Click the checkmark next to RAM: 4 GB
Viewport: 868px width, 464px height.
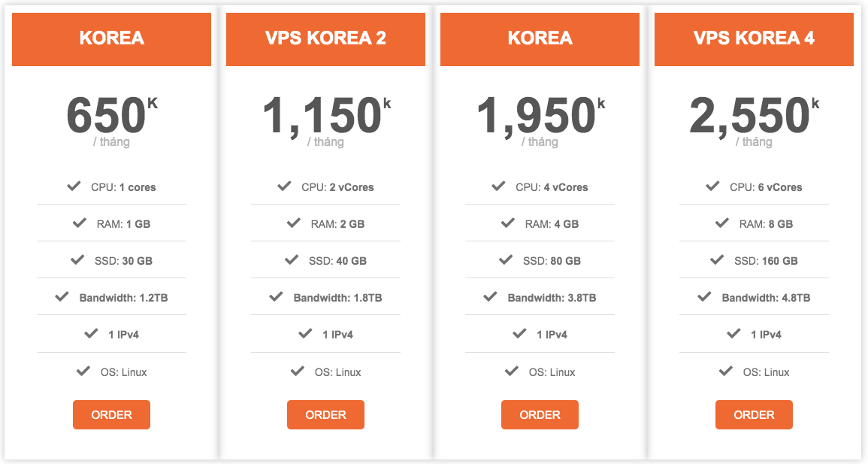pos(507,223)
